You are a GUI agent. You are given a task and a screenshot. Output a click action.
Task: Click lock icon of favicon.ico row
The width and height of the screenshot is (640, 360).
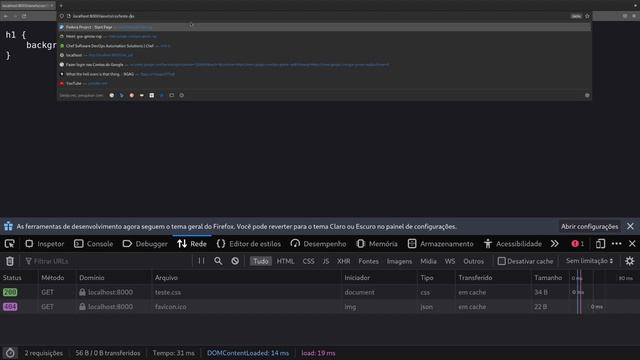82,307
